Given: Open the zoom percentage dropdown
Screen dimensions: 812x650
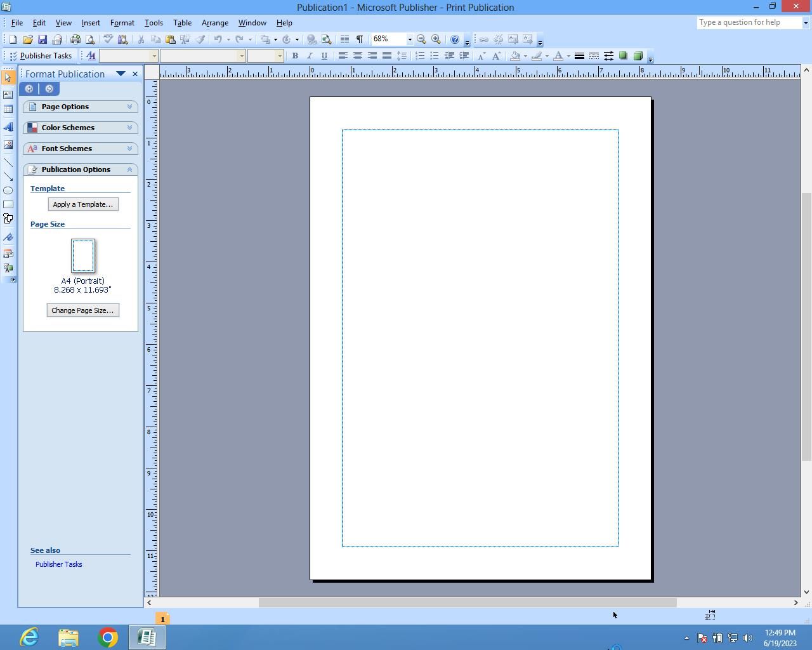Looking at the screenshot, I should pos(410,39).
